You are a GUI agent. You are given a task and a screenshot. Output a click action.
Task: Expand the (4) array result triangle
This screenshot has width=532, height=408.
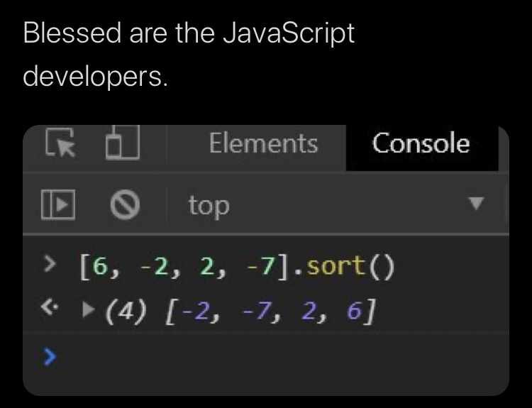pyautogui.click(x=89, y=309)
